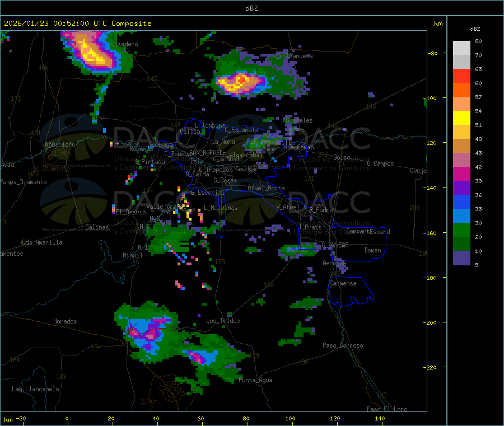Click the dBZ title at top
Image resolution: width=504 pixels, height=426 pixels.
pyautogui.click(x=251, y=8)
